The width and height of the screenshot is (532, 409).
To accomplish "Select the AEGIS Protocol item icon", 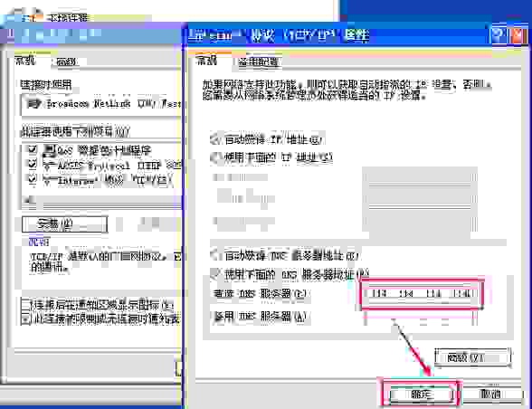I will [50, 165].
